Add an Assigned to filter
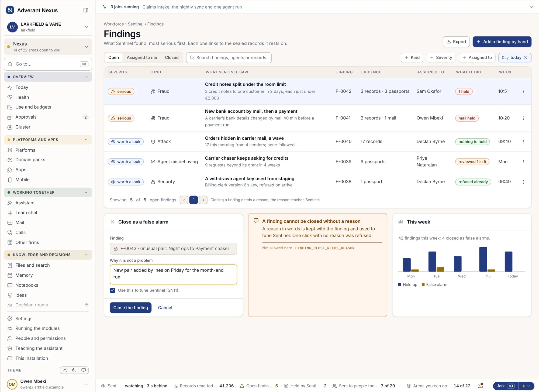 [477, 58]
